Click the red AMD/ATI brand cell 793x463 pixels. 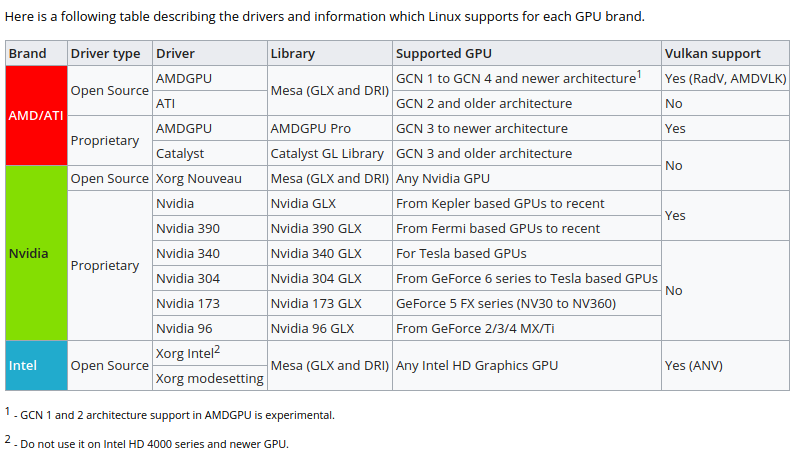click(36, 115)
